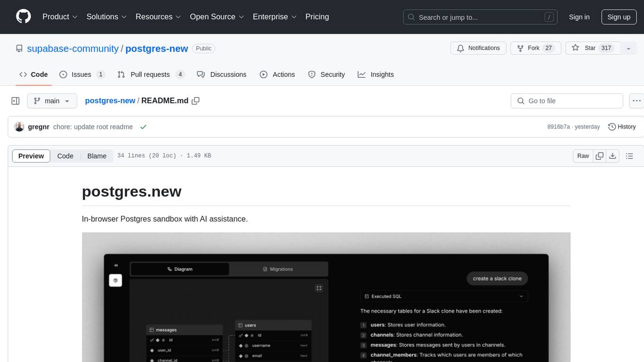644x362 pixels.
Task: Go to the Pricing page
Action: click(x=317, y=17)
